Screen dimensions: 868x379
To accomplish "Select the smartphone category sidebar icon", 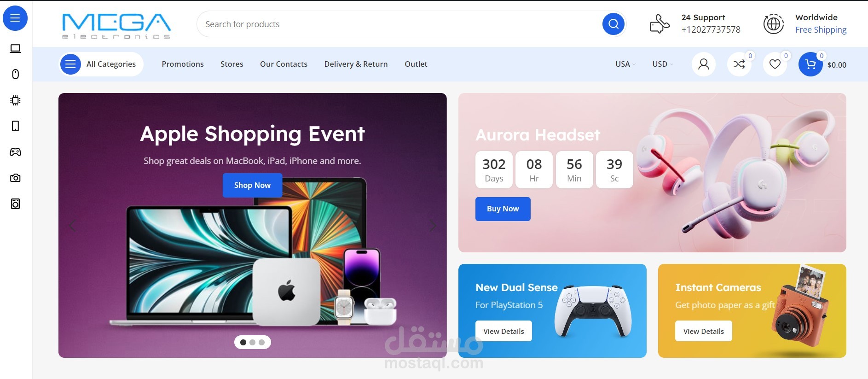I will 15,126.
